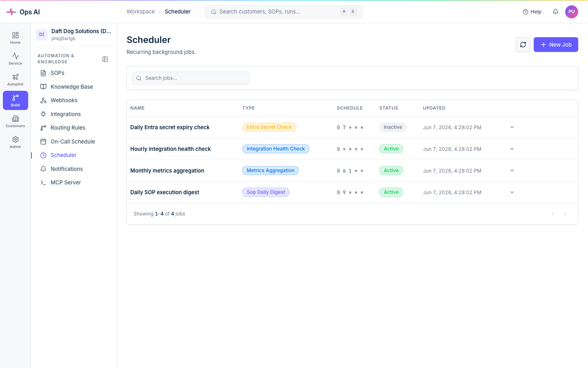Click the On-Call Schedule calendar icon

point(43,141)
